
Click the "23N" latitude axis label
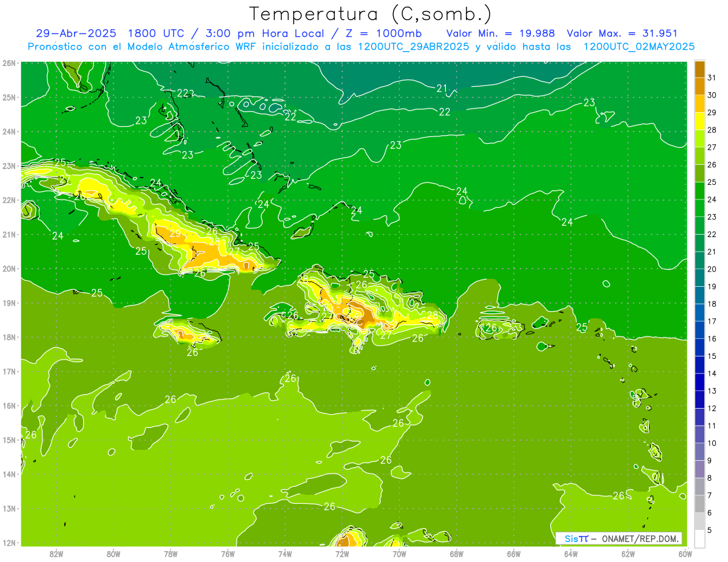point(8,166)
